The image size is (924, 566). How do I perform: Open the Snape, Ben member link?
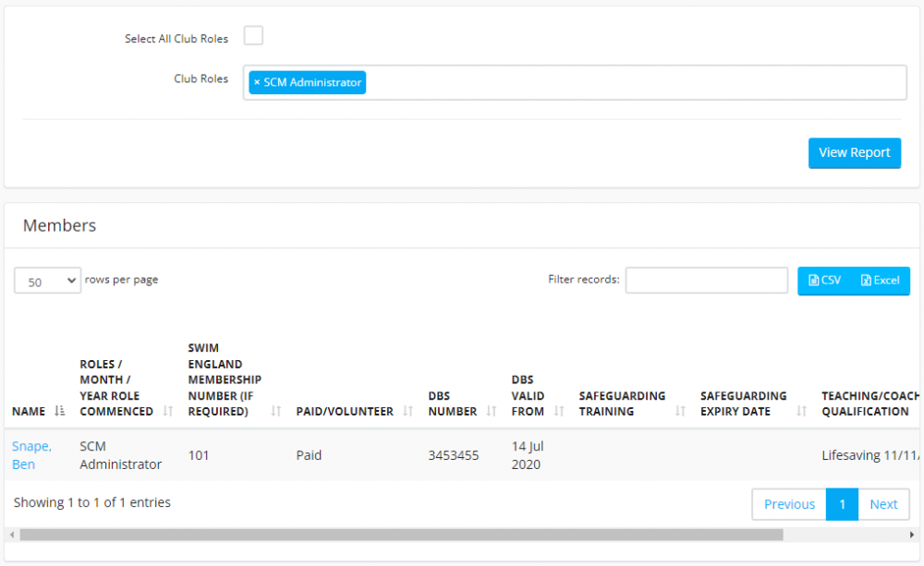pos(30,455)
